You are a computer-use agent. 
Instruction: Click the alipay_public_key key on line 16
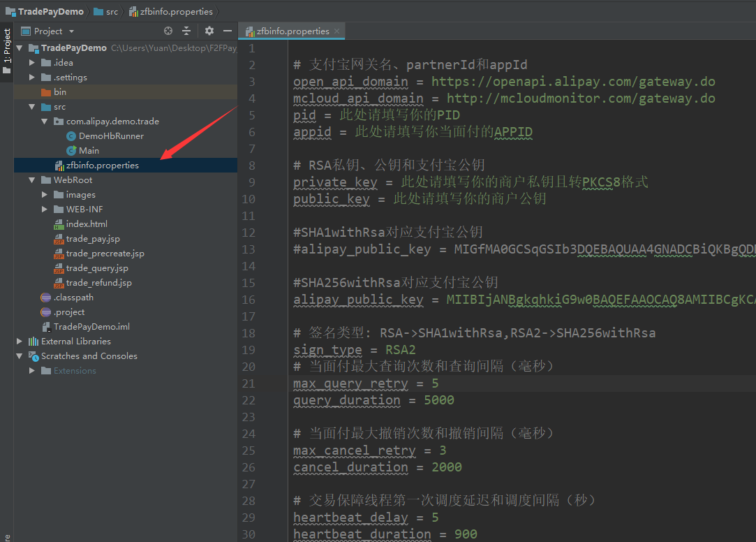358,300
